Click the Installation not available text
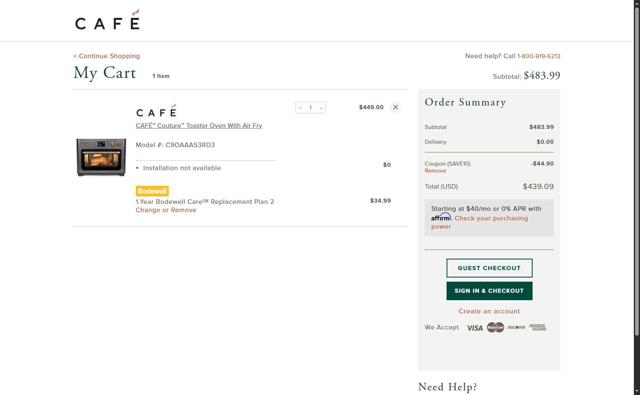Viewport: 640px width, 395px height. 182,168
